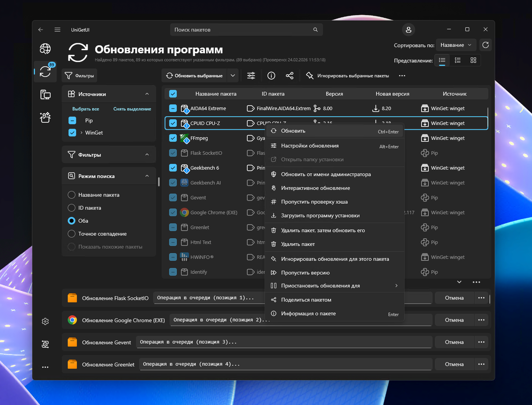Toggle the Pip source checkbox
Viewport: 532px width, 405px height.
(72, 120)
